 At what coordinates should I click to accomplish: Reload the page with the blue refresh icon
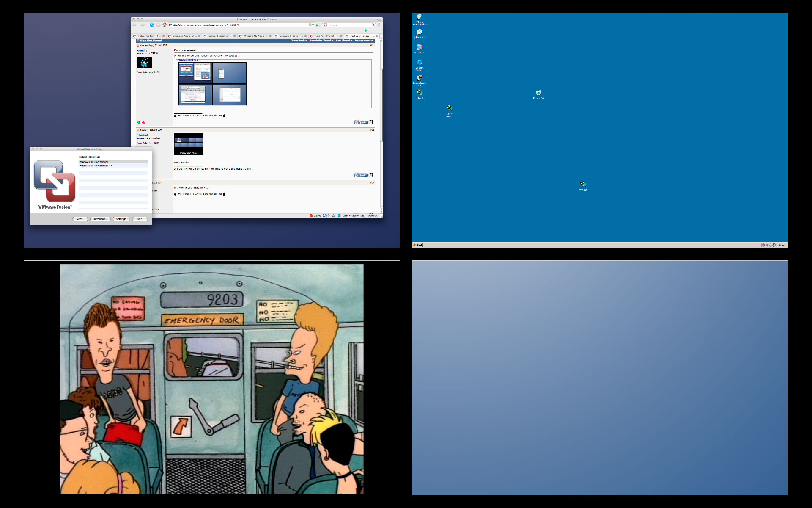click(x=152, y=25)
